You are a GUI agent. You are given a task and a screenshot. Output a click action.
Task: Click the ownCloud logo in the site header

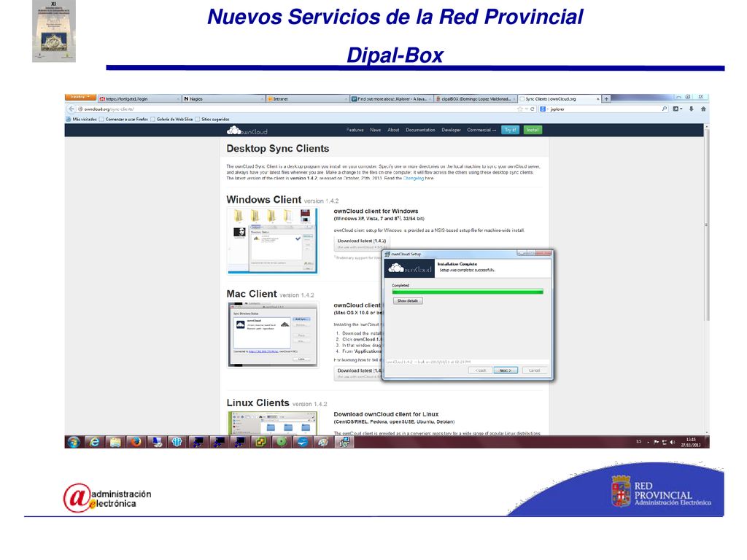click(x=247, y=131)
